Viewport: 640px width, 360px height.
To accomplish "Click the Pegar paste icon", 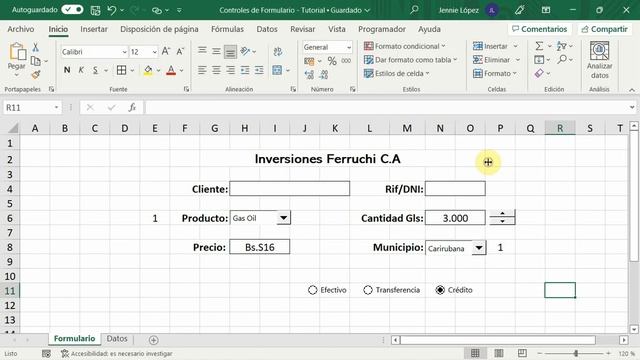I will click(17, 52).
